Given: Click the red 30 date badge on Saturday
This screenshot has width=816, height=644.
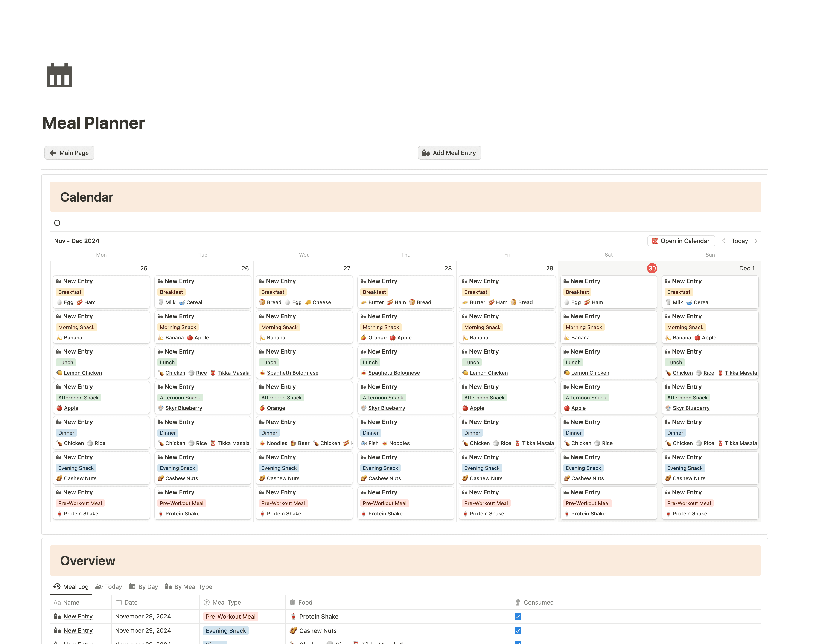Looking at the screenshot, I should [652, 268].
